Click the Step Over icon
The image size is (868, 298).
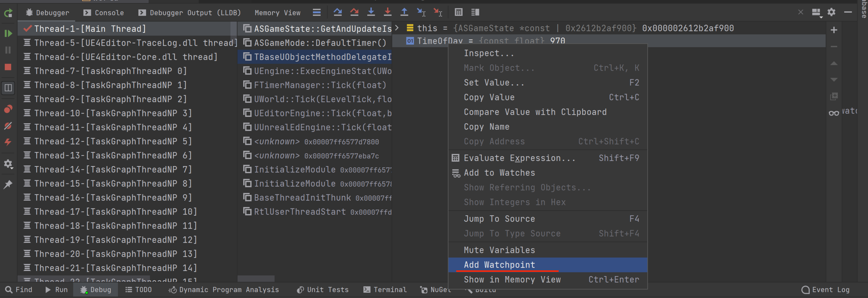click(338, 13)
